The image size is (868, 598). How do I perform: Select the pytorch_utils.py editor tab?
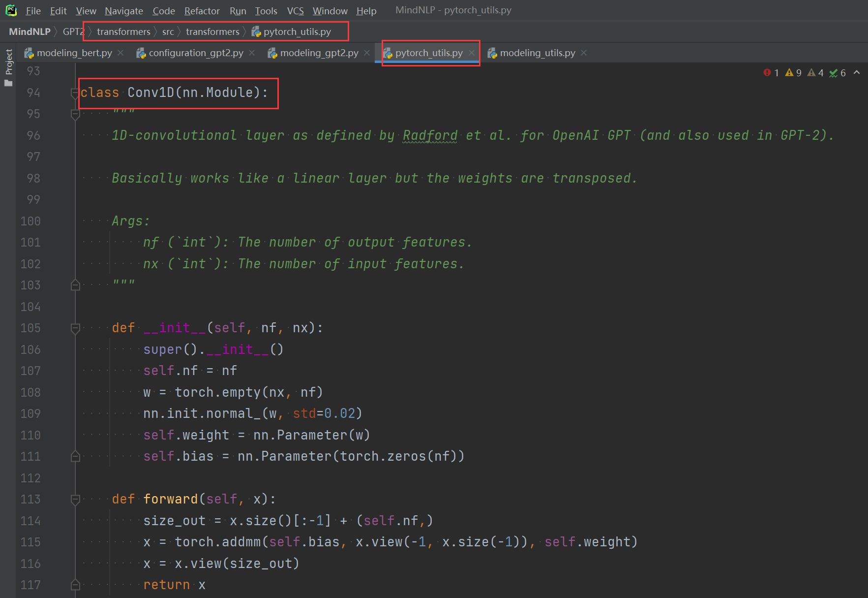click(x=429, y=53)
